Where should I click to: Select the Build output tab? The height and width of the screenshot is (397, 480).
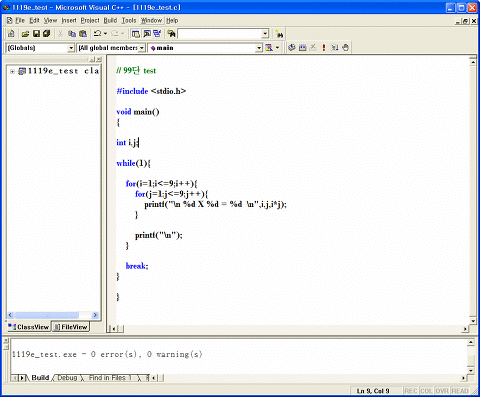[x=40, y=378]
